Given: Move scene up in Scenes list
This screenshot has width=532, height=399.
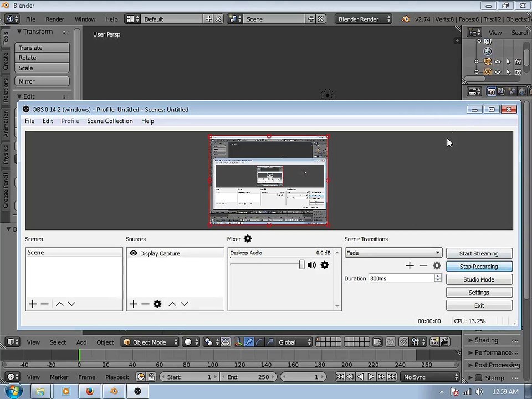Looking at the screenshot, I should 60,304.
